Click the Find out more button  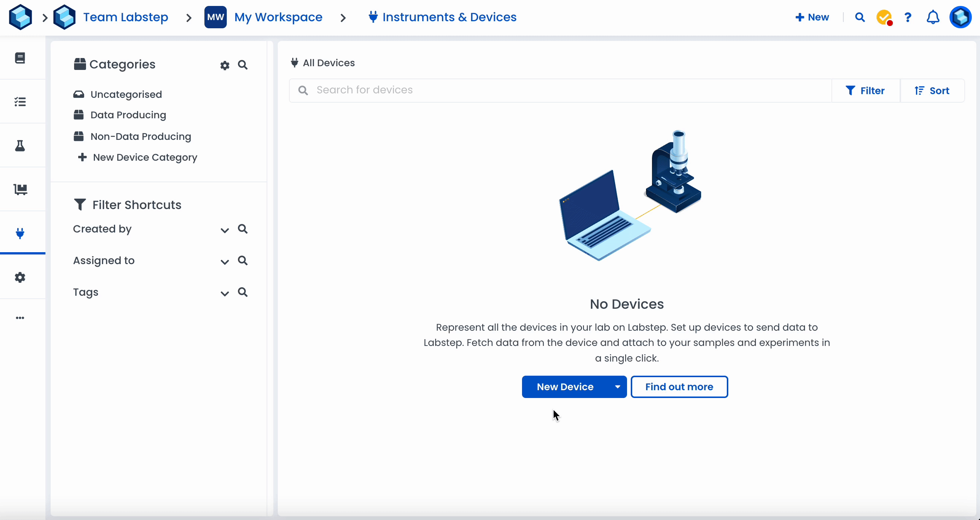(679, 386)
